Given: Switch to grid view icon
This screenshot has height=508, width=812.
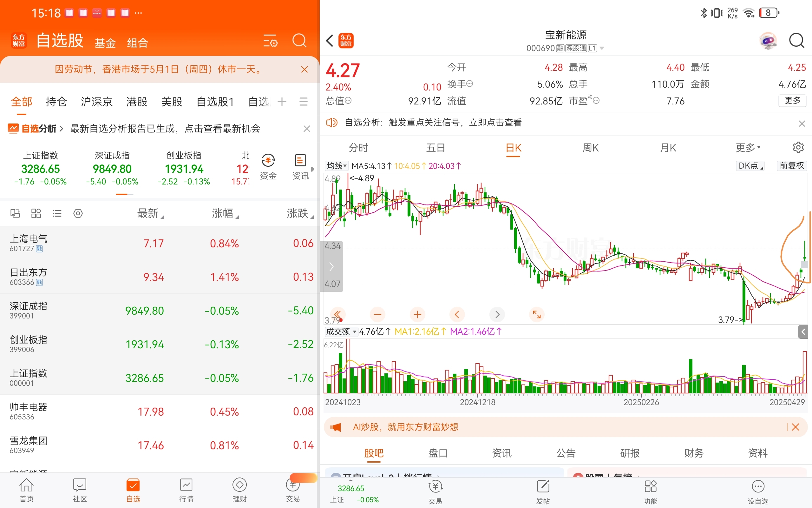Looking at the screenshot, I should click(x=36, y=213).
